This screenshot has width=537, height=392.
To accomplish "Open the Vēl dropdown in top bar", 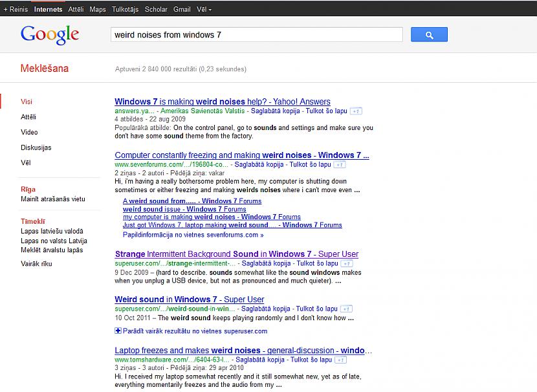I will pos(204,9).
